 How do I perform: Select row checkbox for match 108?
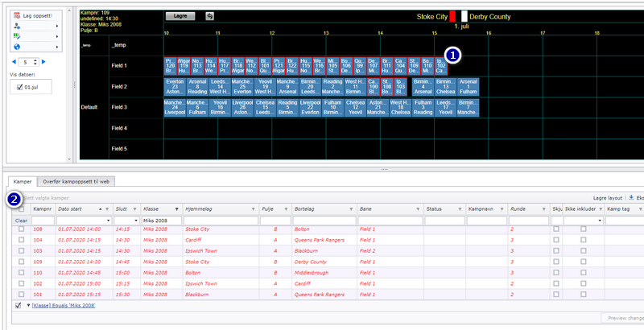pyautogui.click(x=22, y=229)
